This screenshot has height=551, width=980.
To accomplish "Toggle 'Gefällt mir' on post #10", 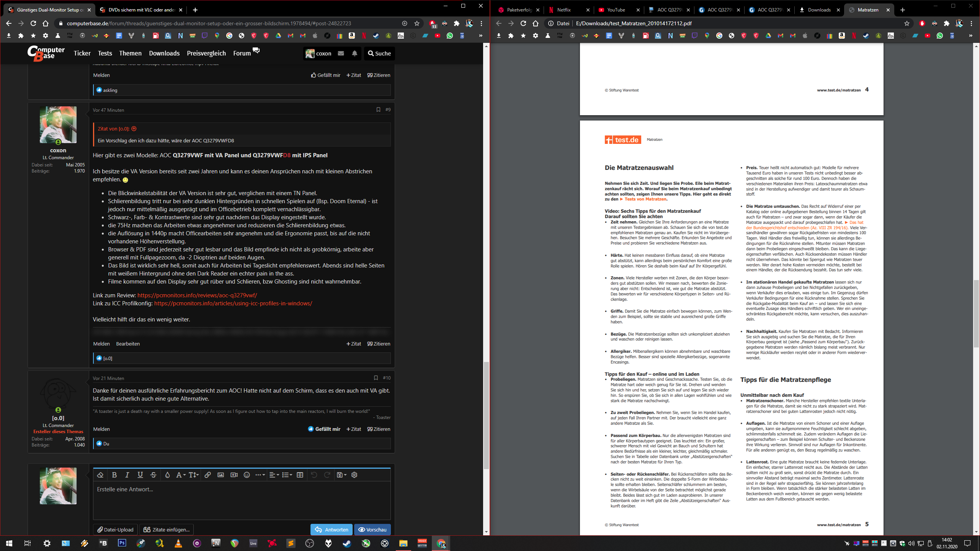I will (x=324, y=429).
